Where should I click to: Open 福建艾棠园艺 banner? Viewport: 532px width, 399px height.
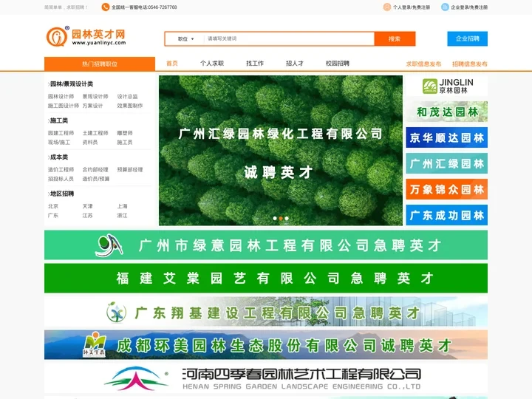tap(266, 279)
